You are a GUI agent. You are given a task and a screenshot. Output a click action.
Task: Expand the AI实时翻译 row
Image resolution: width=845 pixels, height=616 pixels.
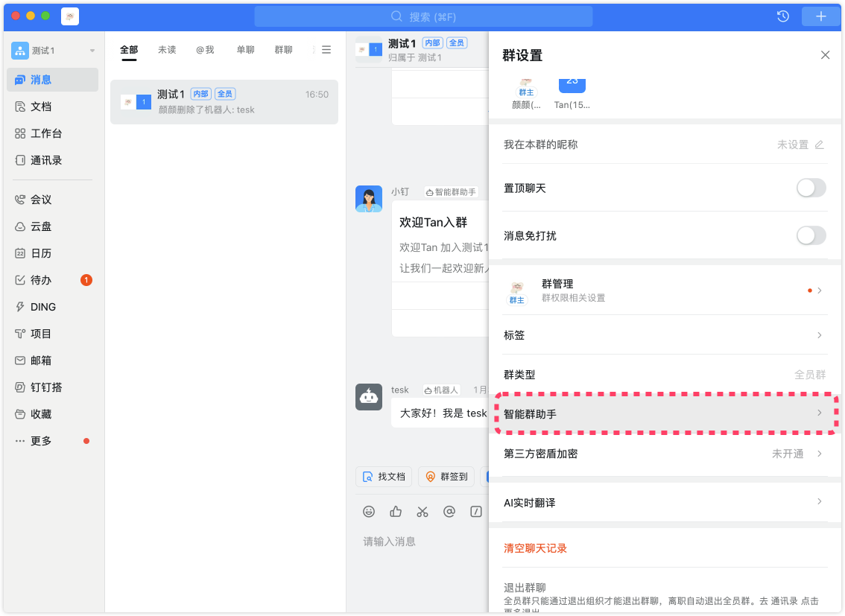pos(663,503)
